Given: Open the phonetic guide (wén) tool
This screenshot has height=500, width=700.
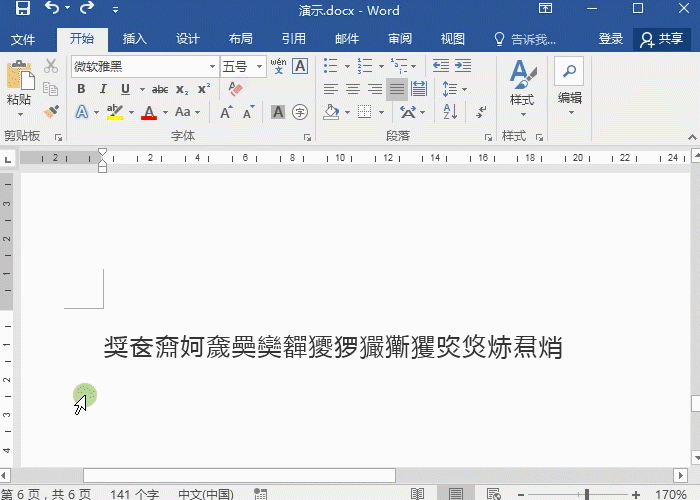Looking at the screenshot, I should 279,66.
